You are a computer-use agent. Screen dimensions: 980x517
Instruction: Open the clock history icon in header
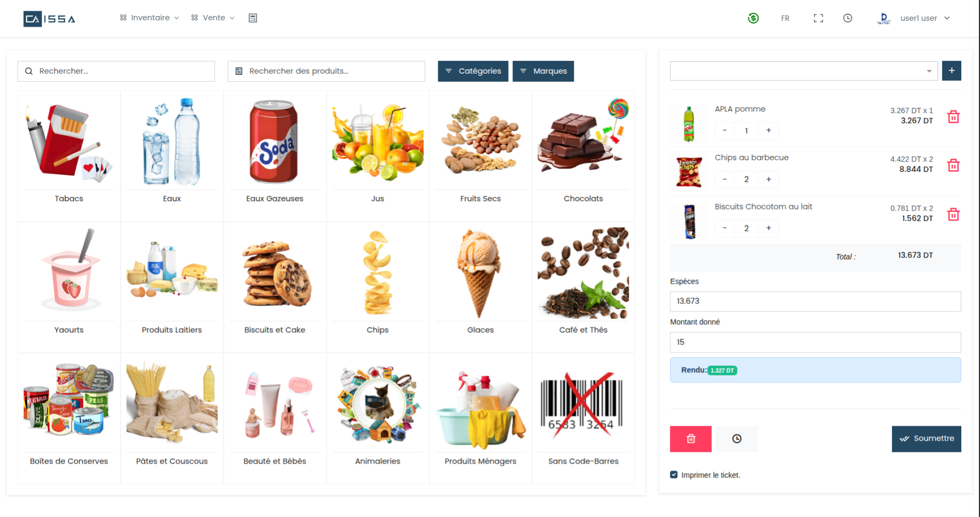pyautogui.click(x=848, y=18)
